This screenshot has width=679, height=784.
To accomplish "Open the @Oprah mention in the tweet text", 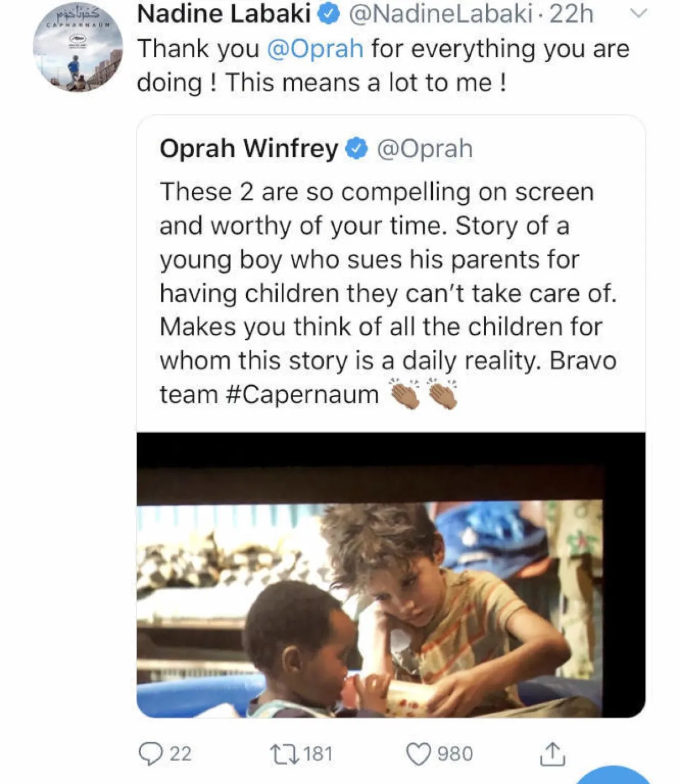I will pyautogui.click(x=315, y=49).
